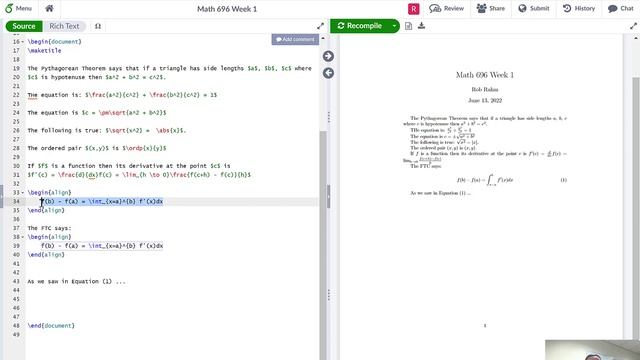The height and width of the screenshot is (360, 640).
Task: Collapse the document fold at line 16
Action: click(x=22, y=42)
